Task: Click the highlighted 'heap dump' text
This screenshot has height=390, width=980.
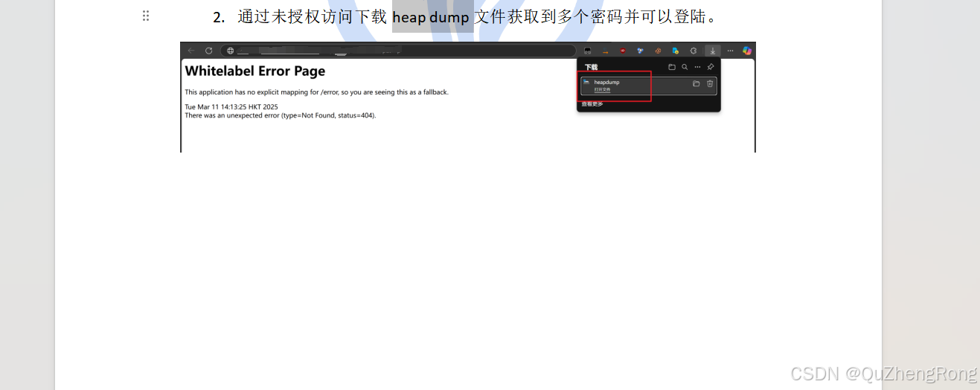Action: pos(432,17)
